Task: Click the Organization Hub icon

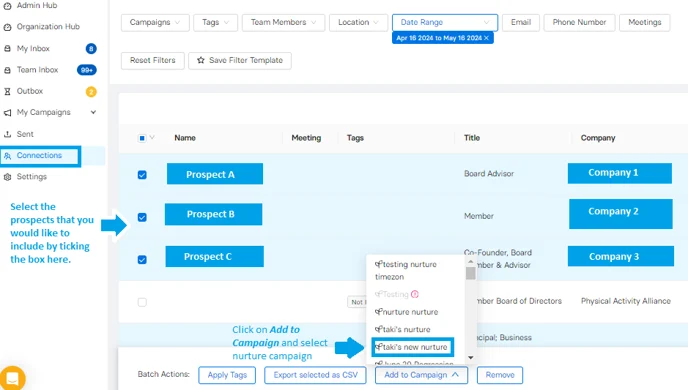Action: tap(7, 27)
